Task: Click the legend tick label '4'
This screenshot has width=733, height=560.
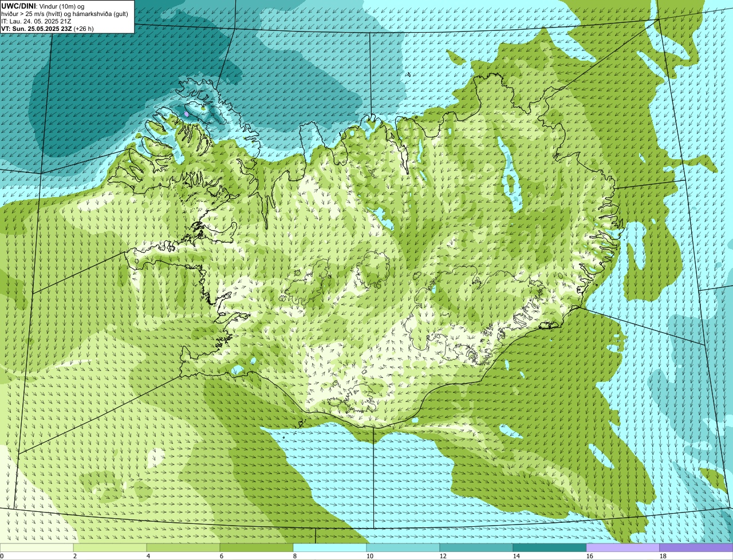Action: [148, 556]
